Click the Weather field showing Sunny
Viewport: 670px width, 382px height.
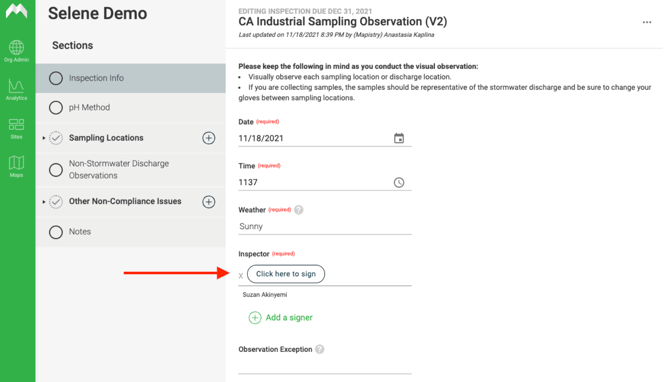coord(325,226)
